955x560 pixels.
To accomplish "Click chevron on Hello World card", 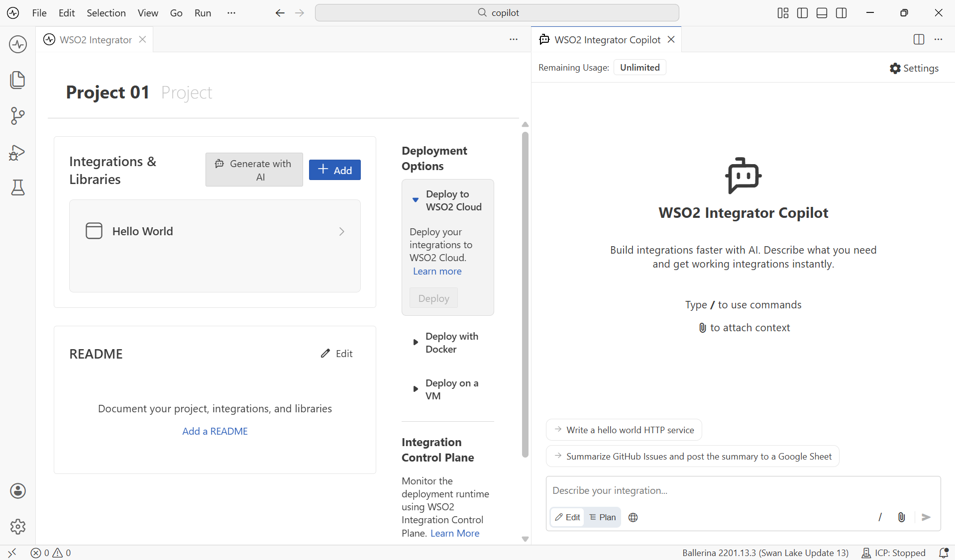I will (x=342, y=231).
